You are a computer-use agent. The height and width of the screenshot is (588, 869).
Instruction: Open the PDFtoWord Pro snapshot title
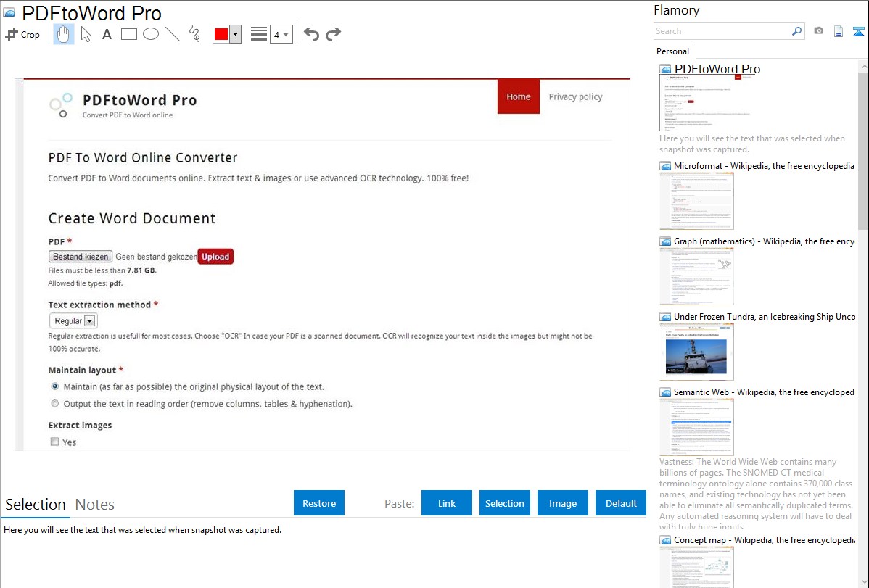tap(717, 70)
